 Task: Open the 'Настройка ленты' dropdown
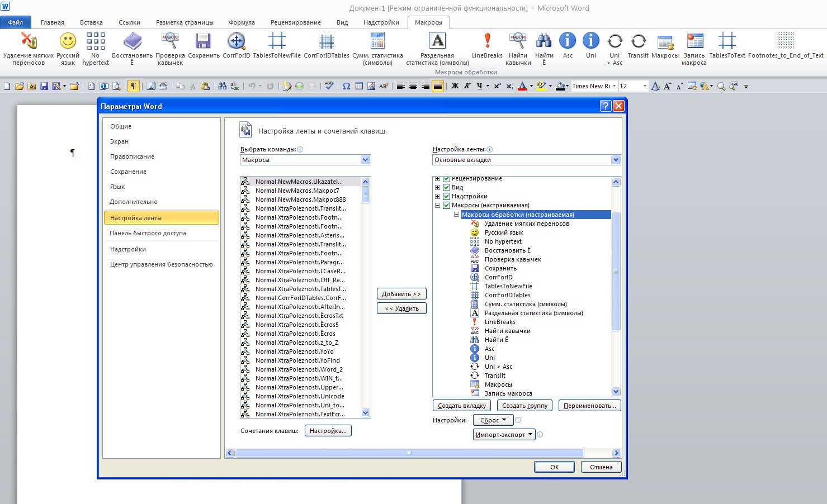tap(616, 160)
